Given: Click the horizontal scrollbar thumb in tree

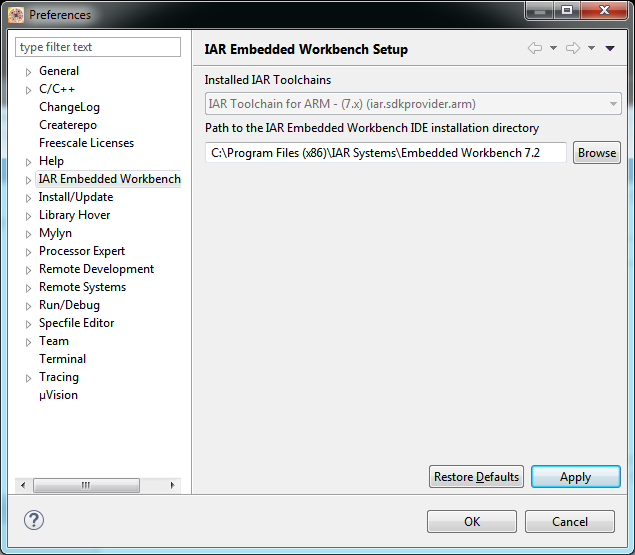Looking at the screenshot, I should click(86, 485).
